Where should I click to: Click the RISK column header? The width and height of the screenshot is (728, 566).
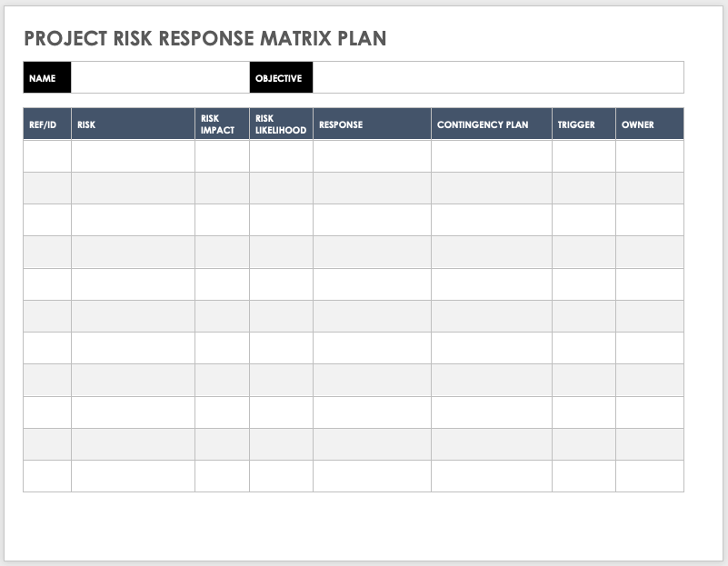point(130,124)
